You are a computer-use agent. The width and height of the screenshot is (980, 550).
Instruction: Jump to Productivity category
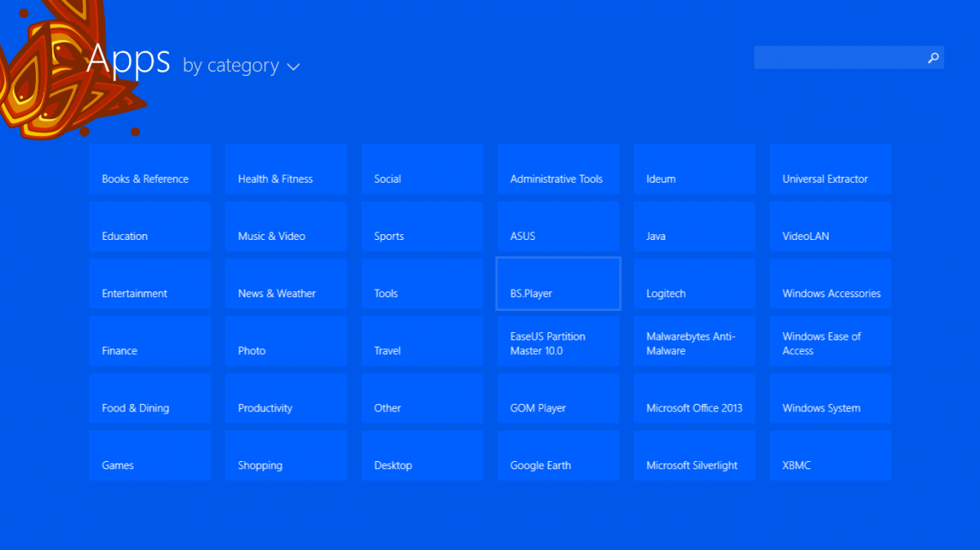point(287,397)
